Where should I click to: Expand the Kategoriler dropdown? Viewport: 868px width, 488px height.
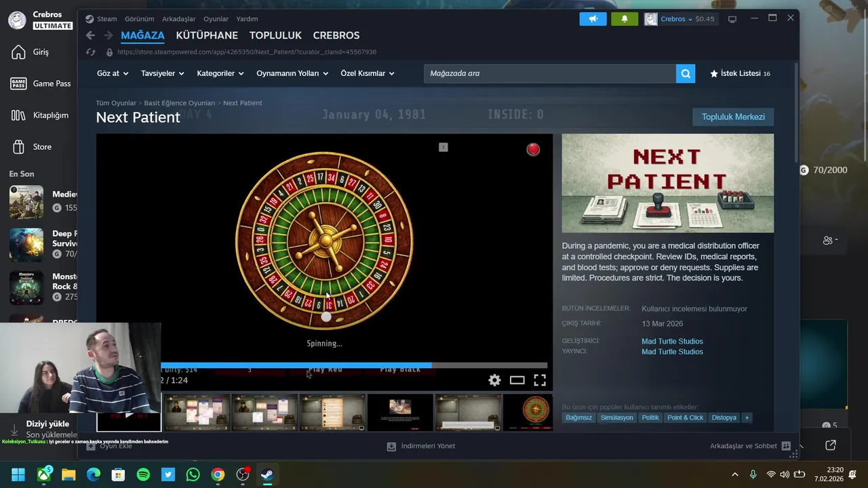220,73
